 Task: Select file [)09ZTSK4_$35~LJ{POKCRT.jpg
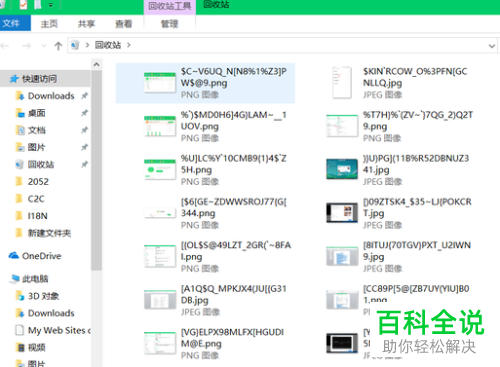(x=400, y=213)
